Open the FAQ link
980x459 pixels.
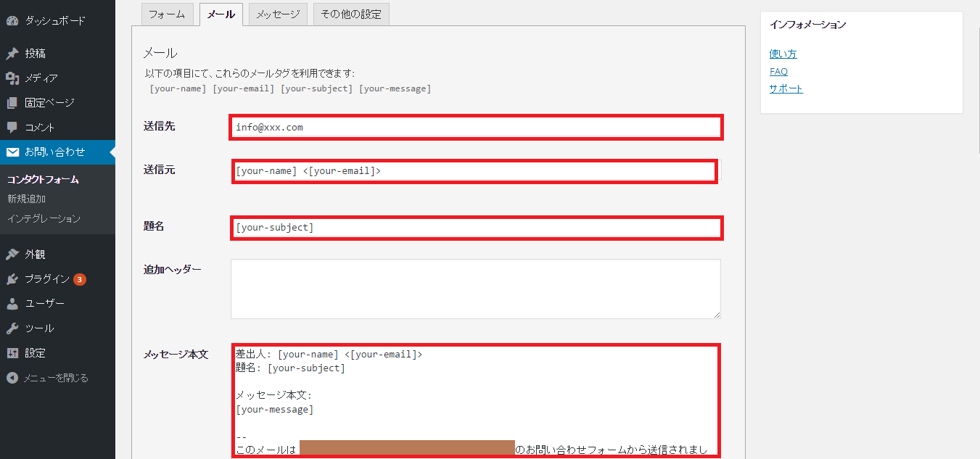point(778,71)
